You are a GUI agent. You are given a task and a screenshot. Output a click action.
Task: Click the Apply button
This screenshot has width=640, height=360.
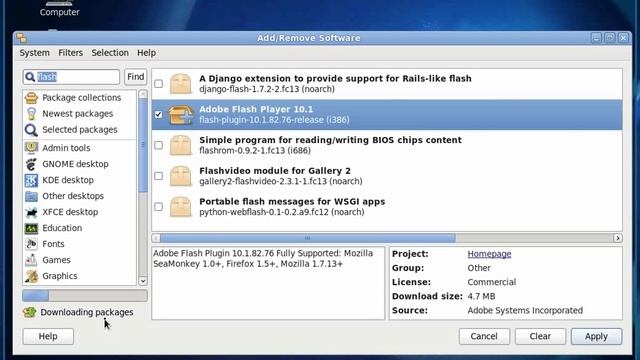point(596,336)
